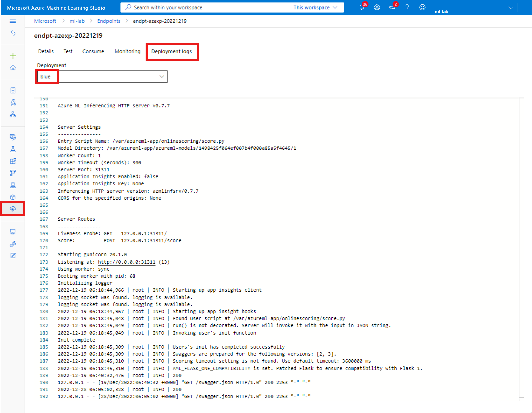Click the back arrow icon in sidebar

click(x=13, y=33)
